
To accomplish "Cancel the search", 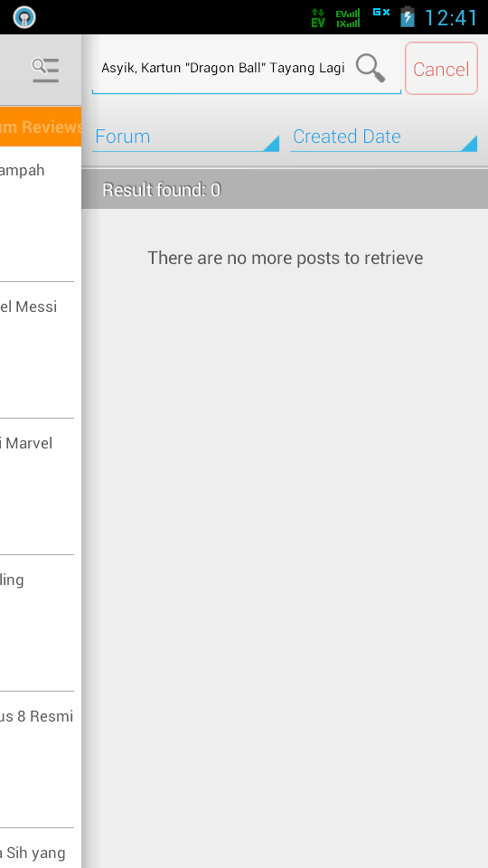I will pos(441,69).
